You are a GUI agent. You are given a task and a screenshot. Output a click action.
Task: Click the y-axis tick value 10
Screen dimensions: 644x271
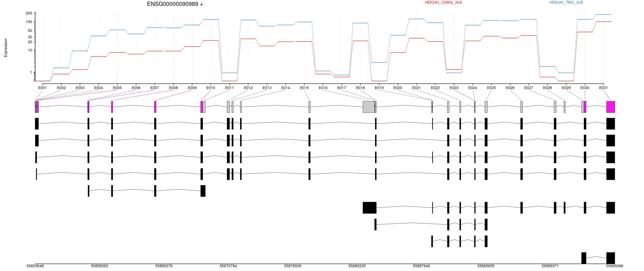[30, 50]
